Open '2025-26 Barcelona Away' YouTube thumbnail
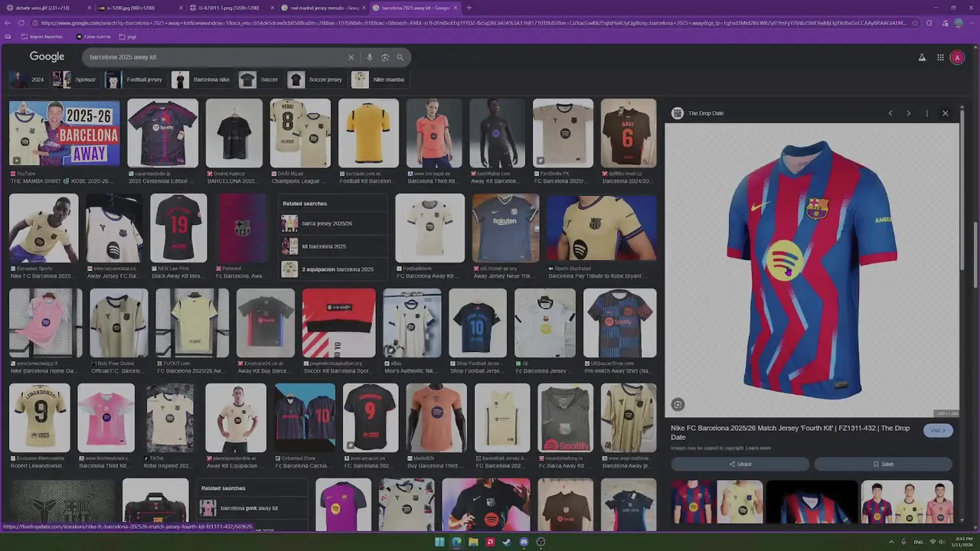980x551 pixels. click(64, 132)
